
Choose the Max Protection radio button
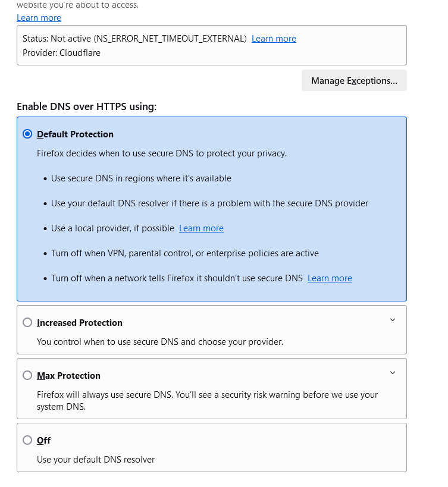pos(27,376)
